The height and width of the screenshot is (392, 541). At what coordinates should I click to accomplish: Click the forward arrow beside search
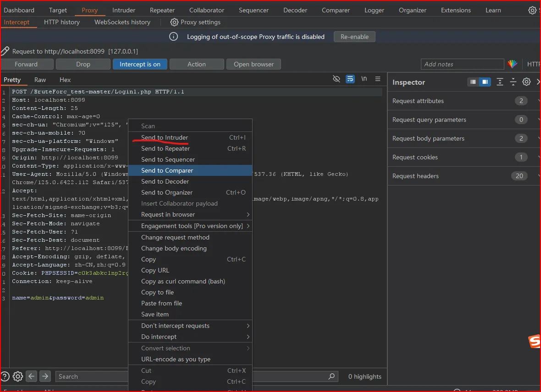tap(45, 376)
